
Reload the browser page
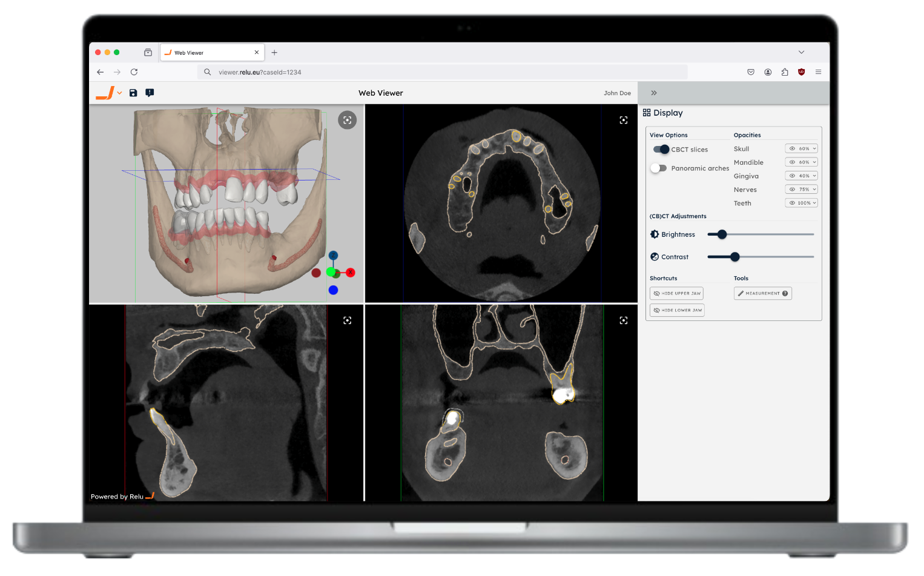pos(134,72)
